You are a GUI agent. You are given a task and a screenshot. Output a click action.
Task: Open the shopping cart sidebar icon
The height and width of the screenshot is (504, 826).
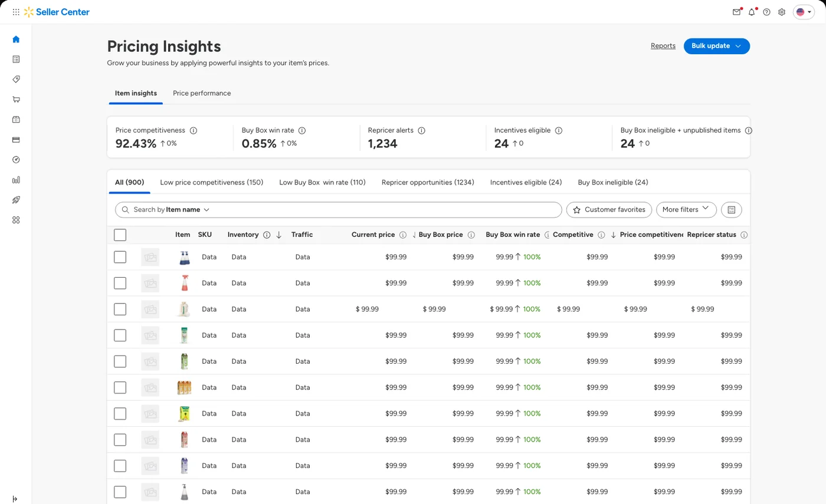coord(16,100)
